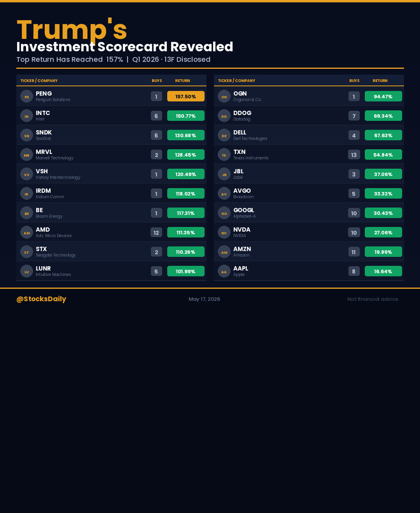This screenshot has width=420, height=513.
Task: Click the AM avatar icon for Amazon
Action: tap(224, 252)
